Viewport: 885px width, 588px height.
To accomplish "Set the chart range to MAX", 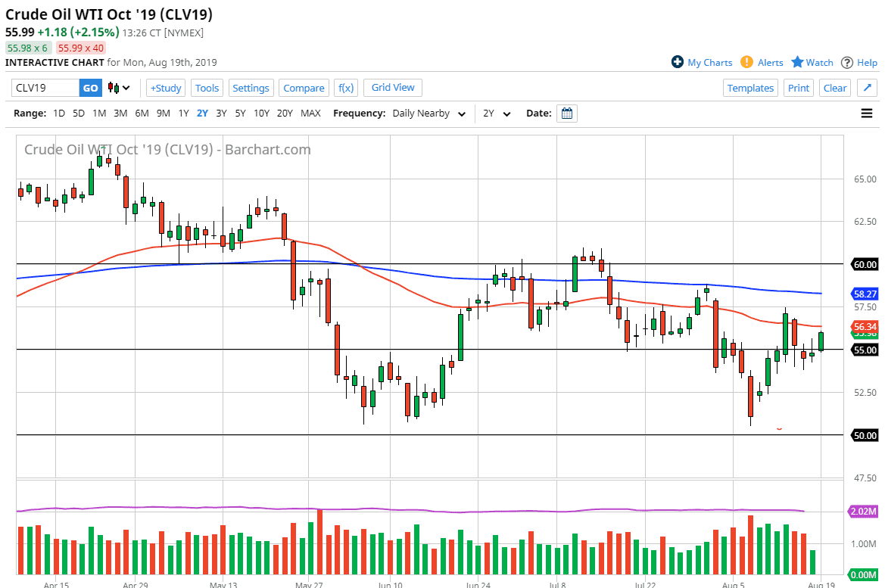I will click(310, 114).
